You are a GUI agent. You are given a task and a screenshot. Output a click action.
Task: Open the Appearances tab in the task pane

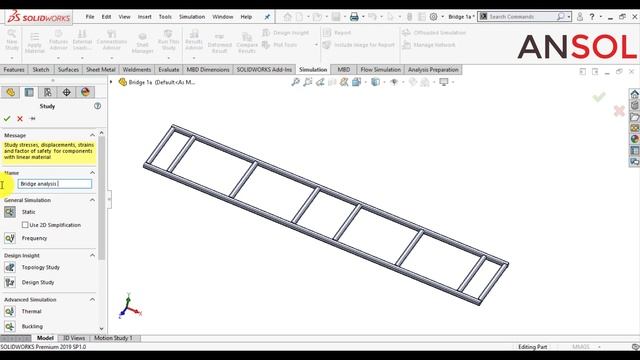coord(634,139)
